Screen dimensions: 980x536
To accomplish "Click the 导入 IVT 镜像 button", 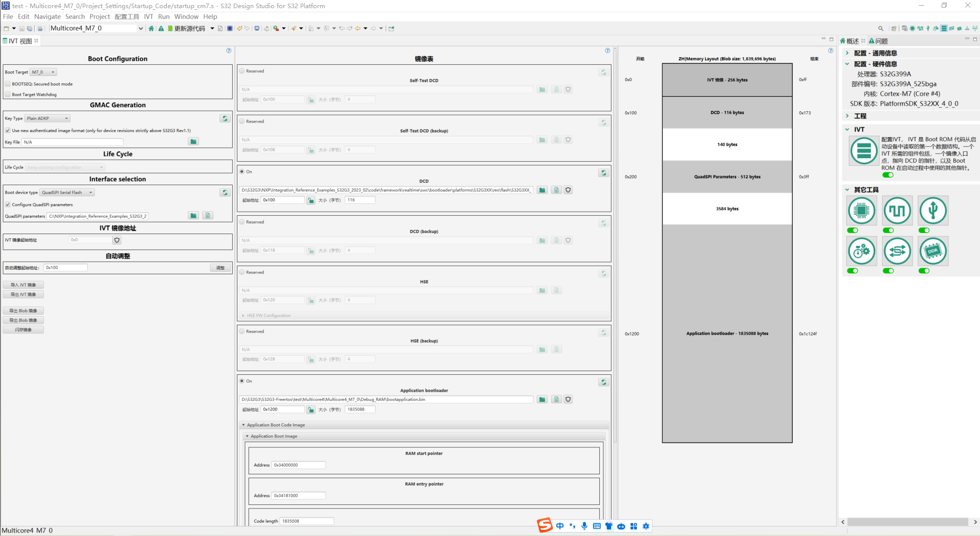I will 23,285.
